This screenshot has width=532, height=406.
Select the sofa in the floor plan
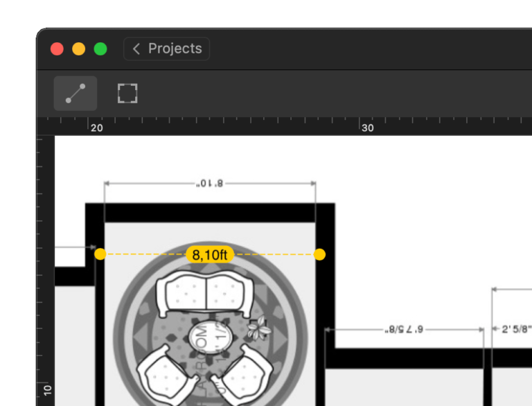pyautogui.click(x=204, y=292)
